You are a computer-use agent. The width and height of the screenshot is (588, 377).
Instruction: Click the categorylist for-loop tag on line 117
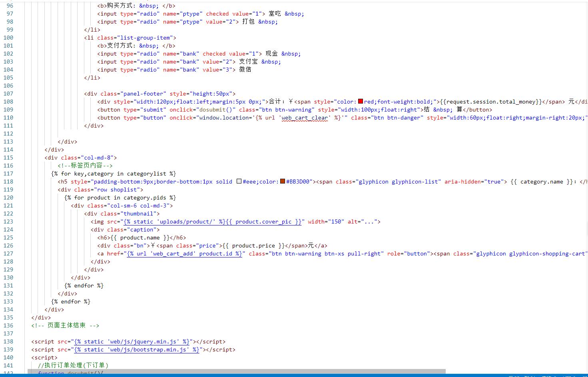[114, 174]
